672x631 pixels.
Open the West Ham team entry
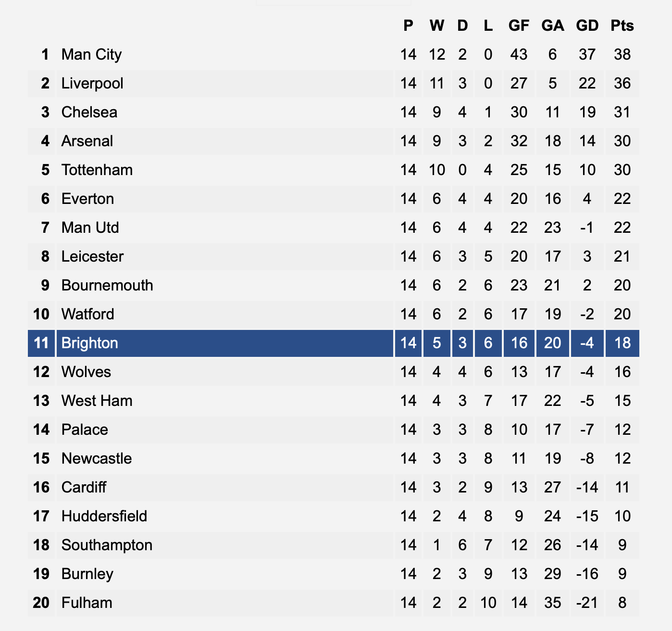pyautogui.click(x=97, y=401)
